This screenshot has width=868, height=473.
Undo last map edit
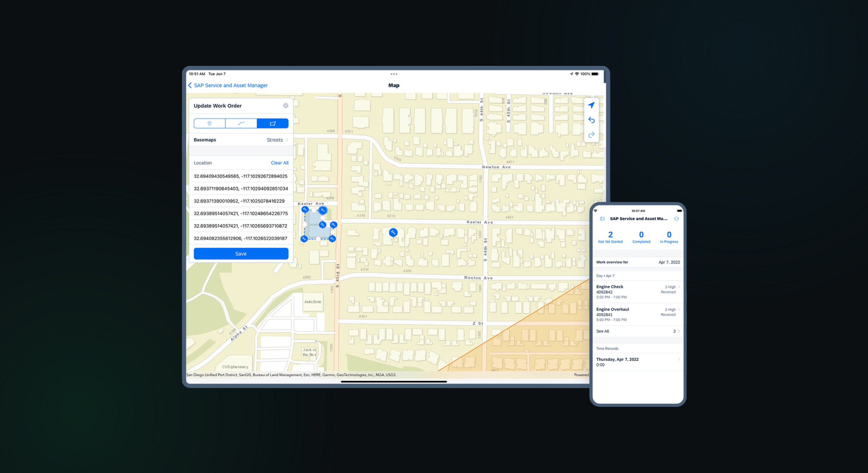point(591,120)
